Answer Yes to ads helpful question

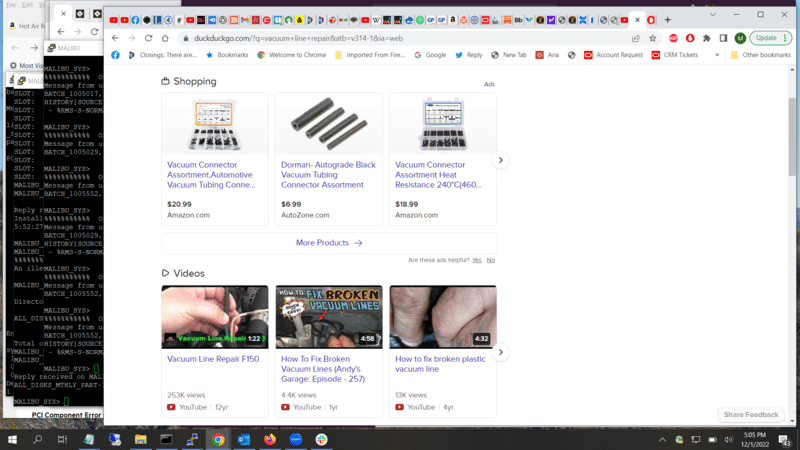coord(477,260)
